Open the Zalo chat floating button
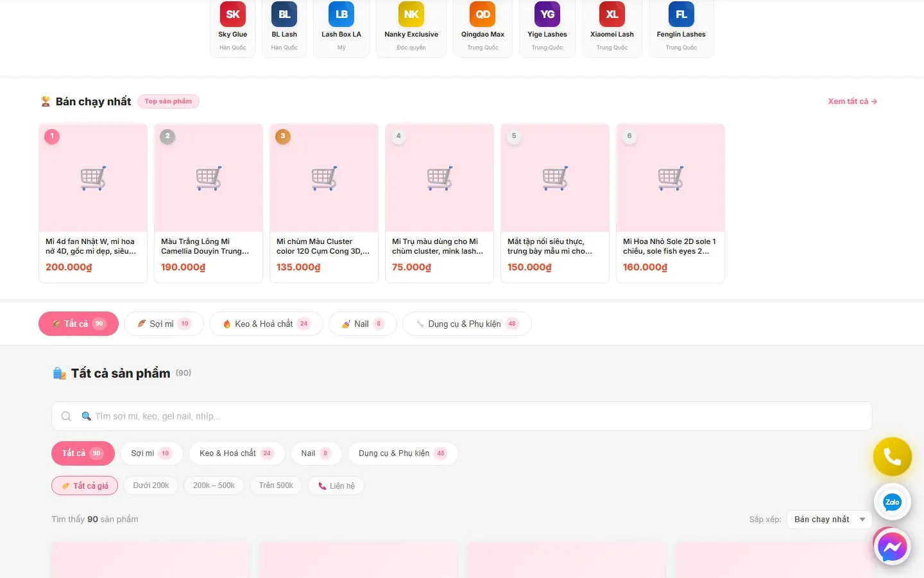The image size is (924, 578). click(892, 502)
